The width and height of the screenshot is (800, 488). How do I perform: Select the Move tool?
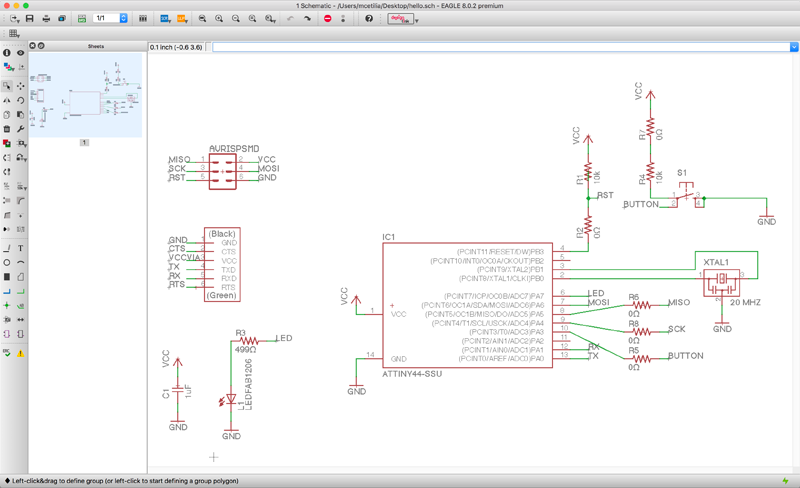tap(20, 86)
